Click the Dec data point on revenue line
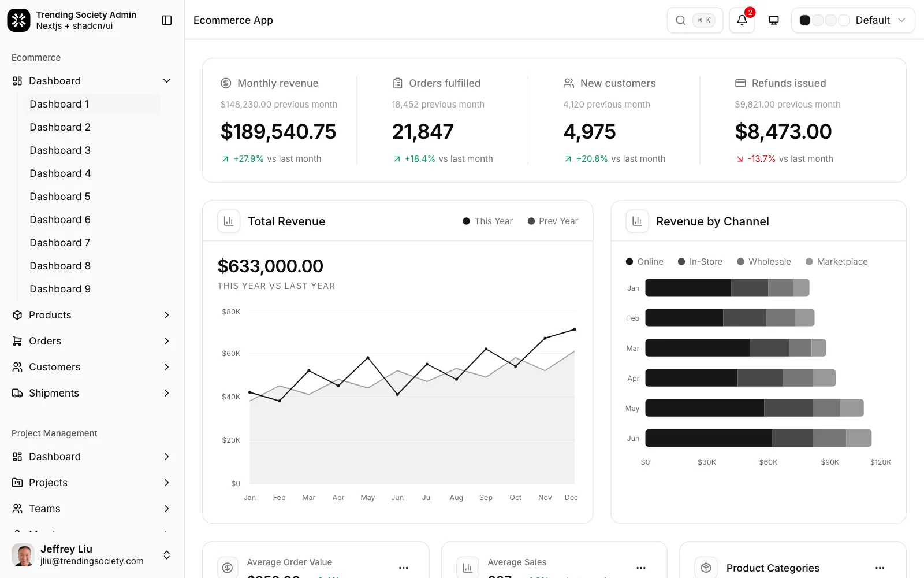The height and width of the screenshot is (578, 924). 575,329
